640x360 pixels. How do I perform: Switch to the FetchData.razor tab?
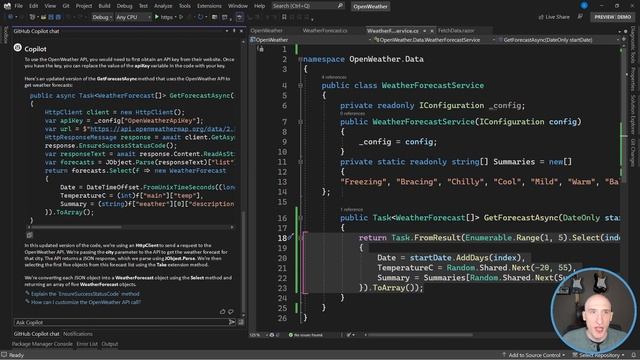coord(456,31)
